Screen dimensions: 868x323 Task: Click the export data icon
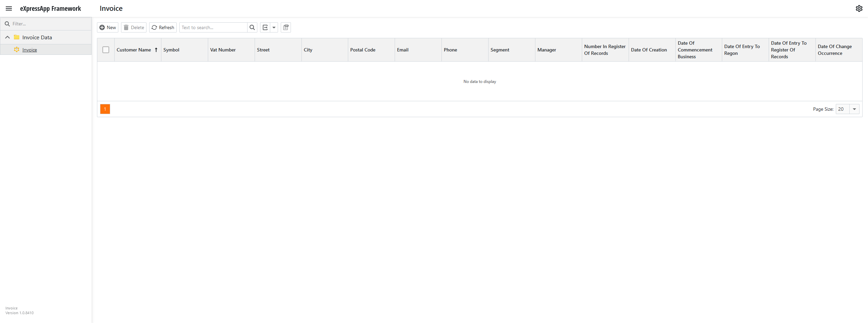tap(265, 27)
